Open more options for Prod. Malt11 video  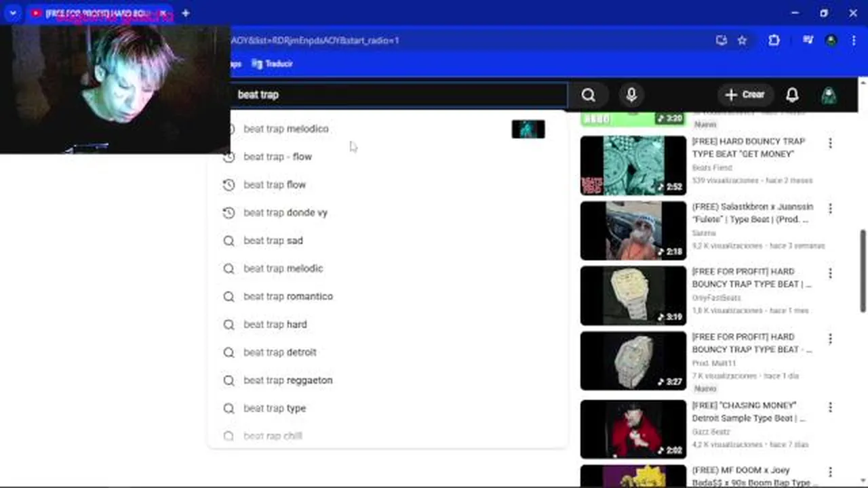pyautogui.click(x=830, y=338)
